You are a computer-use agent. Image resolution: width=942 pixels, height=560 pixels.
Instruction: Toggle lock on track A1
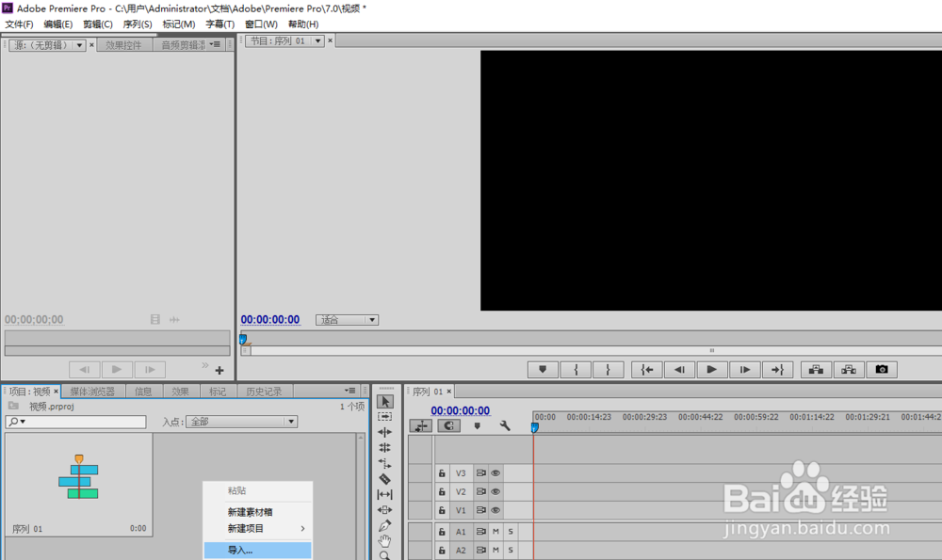(x=442, y=532)
